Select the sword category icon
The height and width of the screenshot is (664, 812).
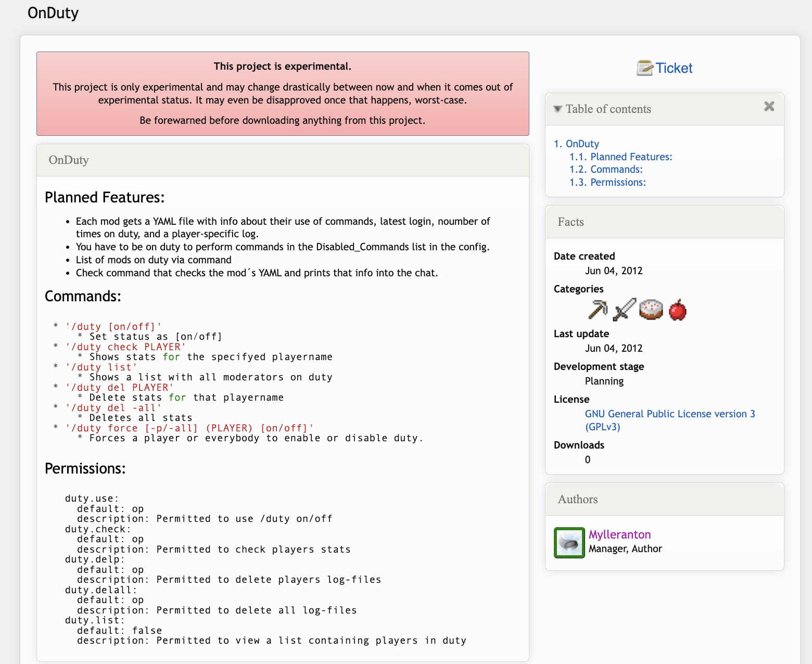[x=624, y=309]
